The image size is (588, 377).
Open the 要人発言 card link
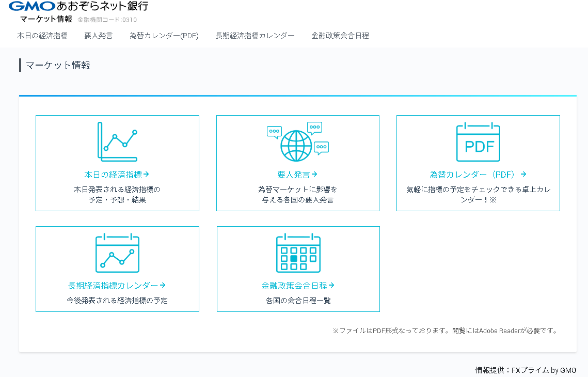point(297,174)
